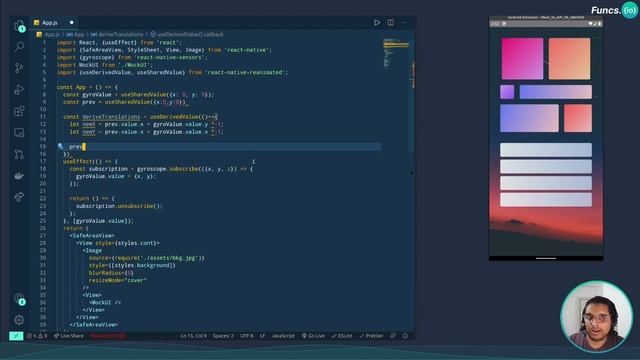Click the first white placeholder row in emulator
Image resolution: width=640 pixels, height=360 pixels.
coord(546,150)
